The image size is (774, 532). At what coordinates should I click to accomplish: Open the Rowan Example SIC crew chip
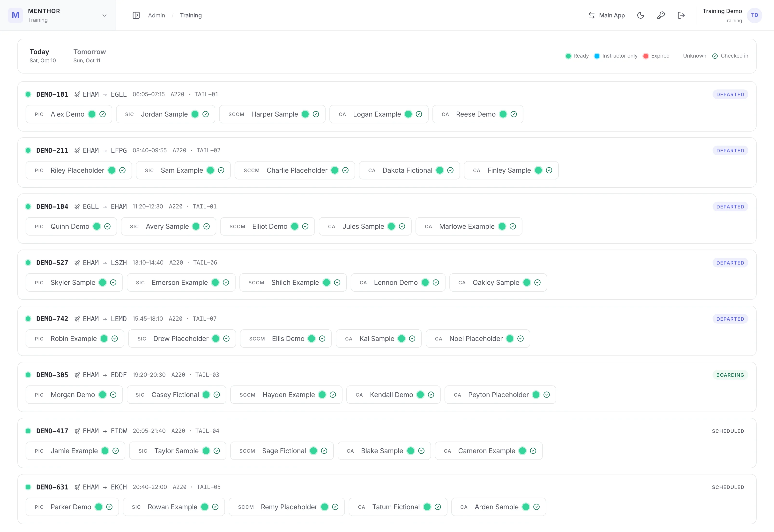pos(174,507)
